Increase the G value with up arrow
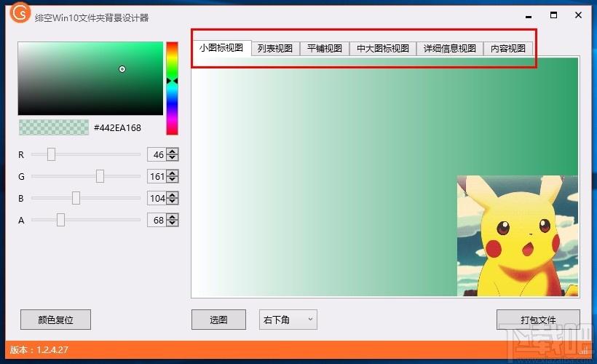The height and width of the screenshot is (364, 597). (173, 173)
